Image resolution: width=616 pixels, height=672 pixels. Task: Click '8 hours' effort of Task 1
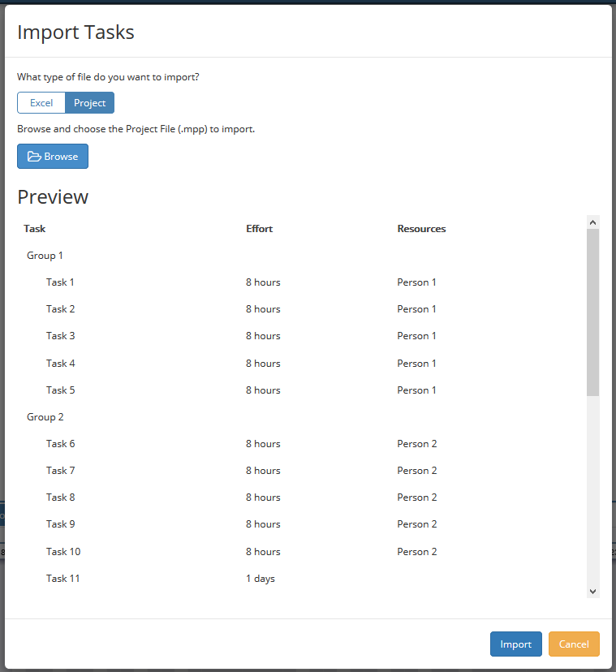[263, 282]
